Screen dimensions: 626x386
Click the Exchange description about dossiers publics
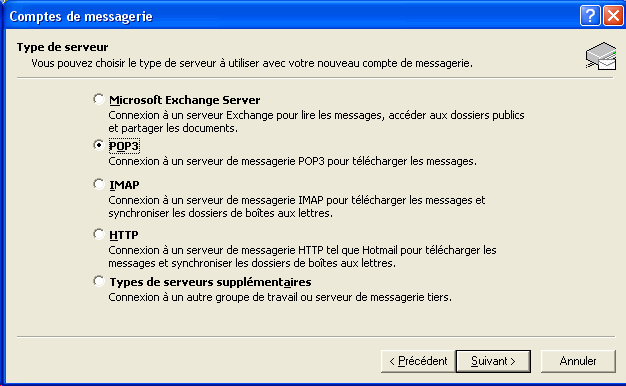coord(316,122)
